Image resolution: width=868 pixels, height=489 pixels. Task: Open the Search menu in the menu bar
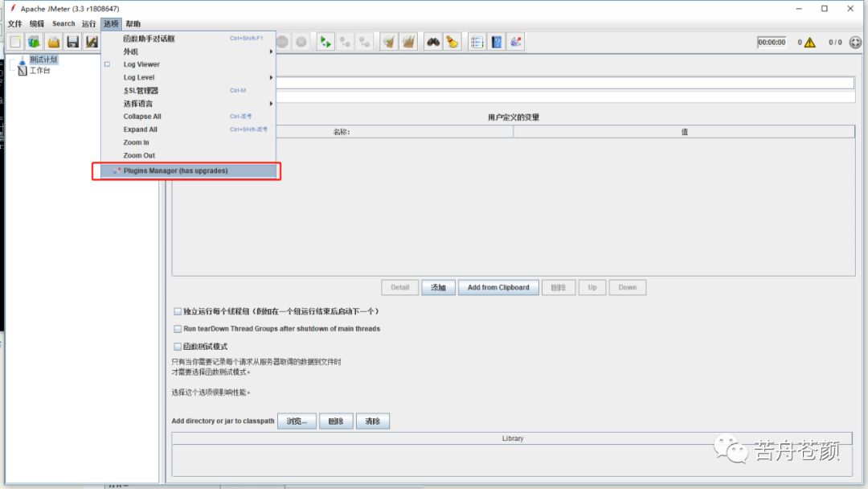coord(63,24)
